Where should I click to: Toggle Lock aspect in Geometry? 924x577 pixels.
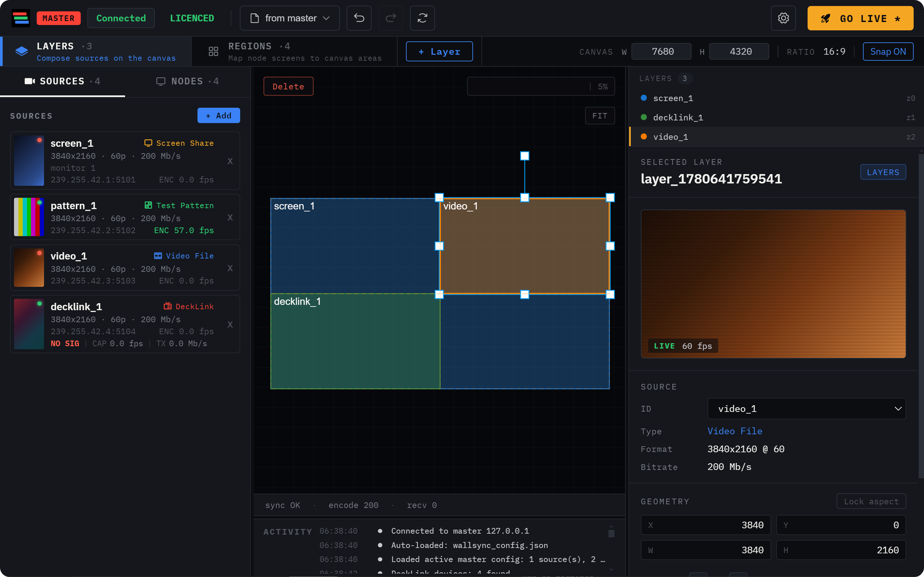(871, 501)
